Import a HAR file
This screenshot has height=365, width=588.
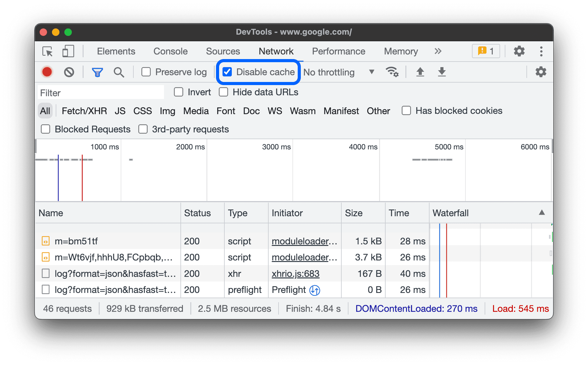tap(420, 72)
